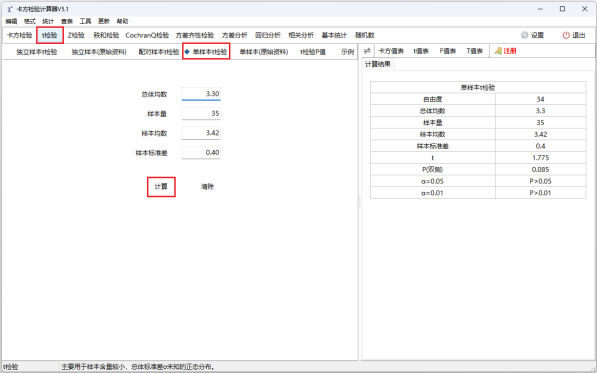This screenshot has width=597, height=373.
Task: Open the 基本统计 module
Action: pyautogui.click(x=334, y=35)
